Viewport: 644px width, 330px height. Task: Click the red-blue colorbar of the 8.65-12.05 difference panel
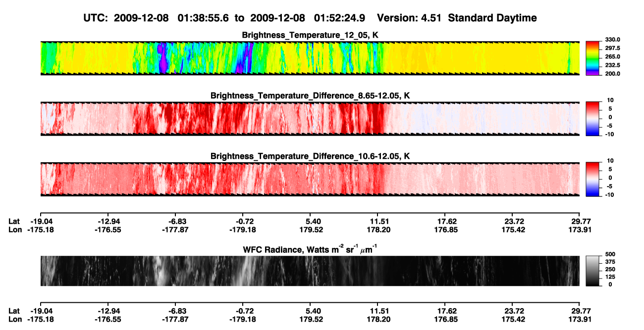click(593, 118)
